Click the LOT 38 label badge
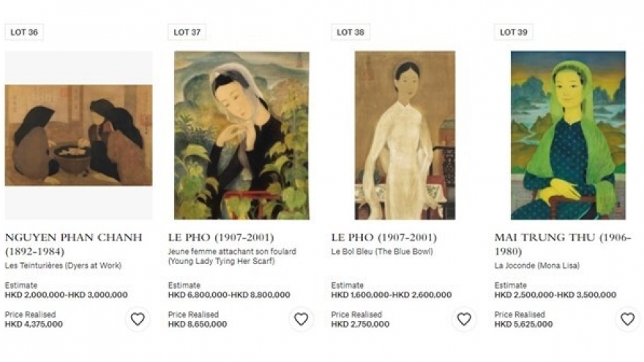Viewport: 644px width, 362px height. click(350, 32)
